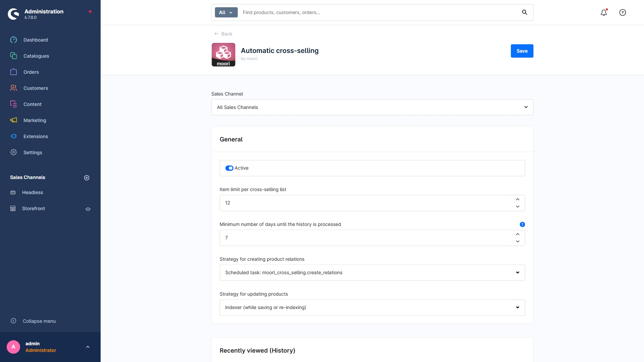Open the Dashboard from the sidebar

35,40
